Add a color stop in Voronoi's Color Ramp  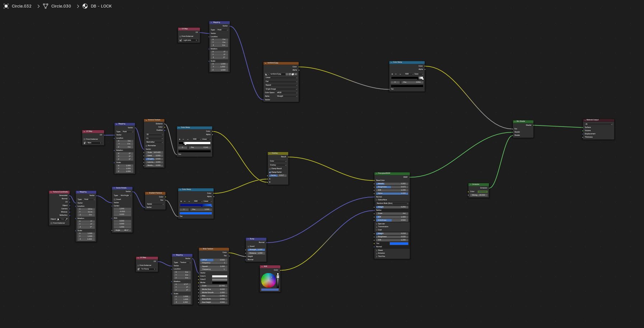[180, 139]
